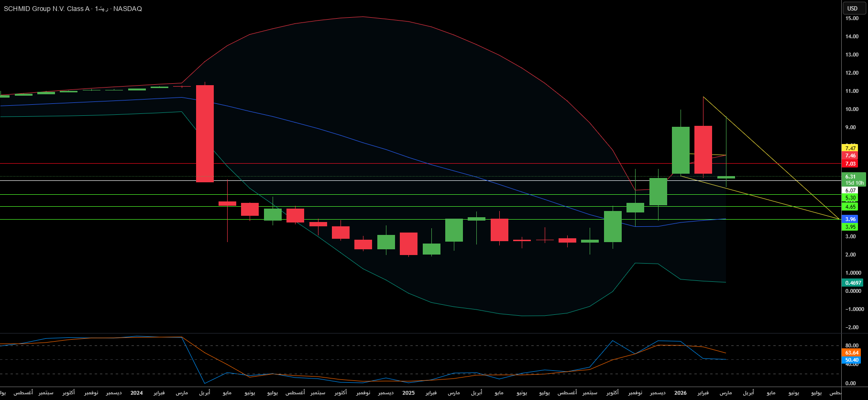Click the NASDAQ exchange label in title
The image size is (868, 400).
[127, 9]
